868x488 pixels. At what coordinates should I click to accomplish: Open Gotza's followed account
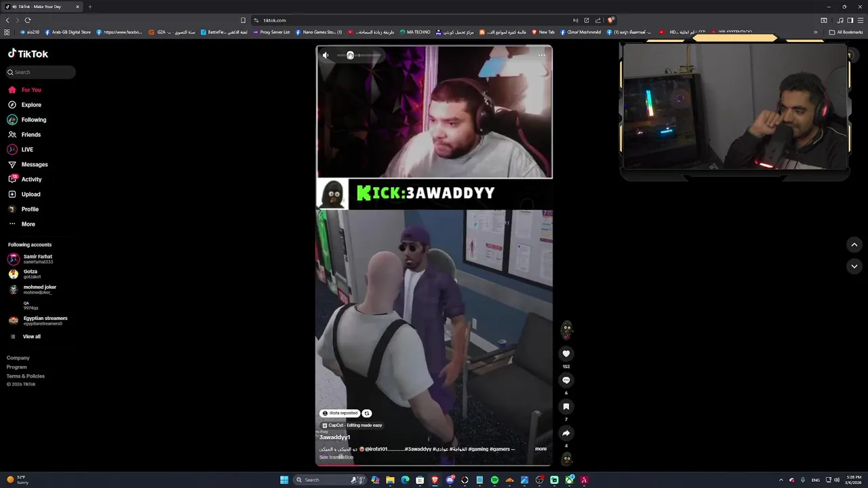[x=24, y=274]
